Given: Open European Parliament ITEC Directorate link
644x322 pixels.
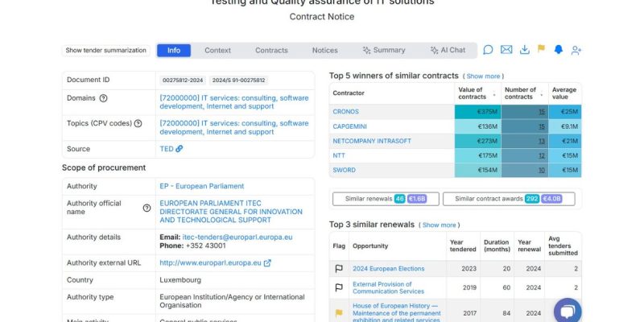Looking at the screenshot, I should pyautogui.click(x=231, y=212).
